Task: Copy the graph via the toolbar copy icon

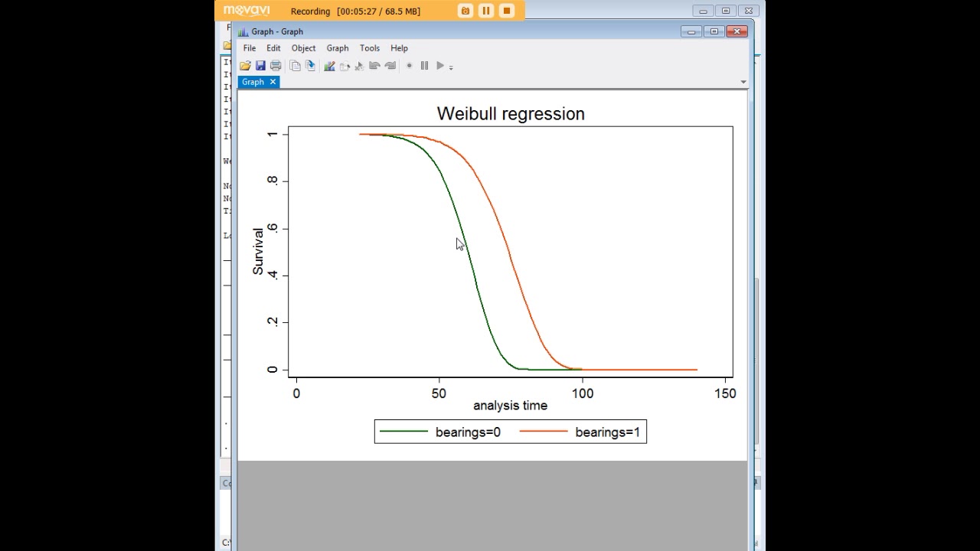Action: click(x=295, y=66)
